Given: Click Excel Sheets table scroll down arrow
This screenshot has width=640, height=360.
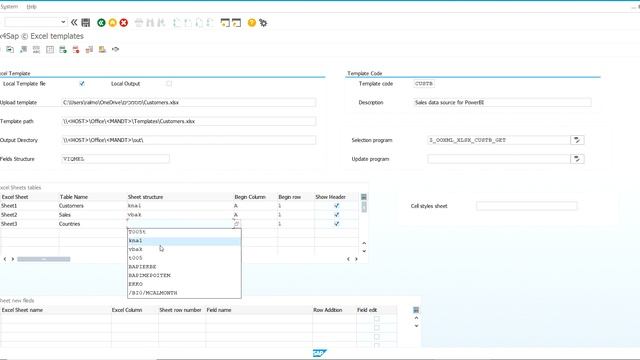Looking at the screenshot, I should 364,251.
